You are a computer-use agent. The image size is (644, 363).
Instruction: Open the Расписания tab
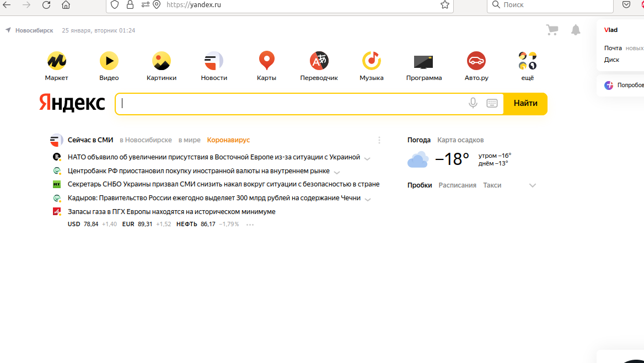pos(458,185)
